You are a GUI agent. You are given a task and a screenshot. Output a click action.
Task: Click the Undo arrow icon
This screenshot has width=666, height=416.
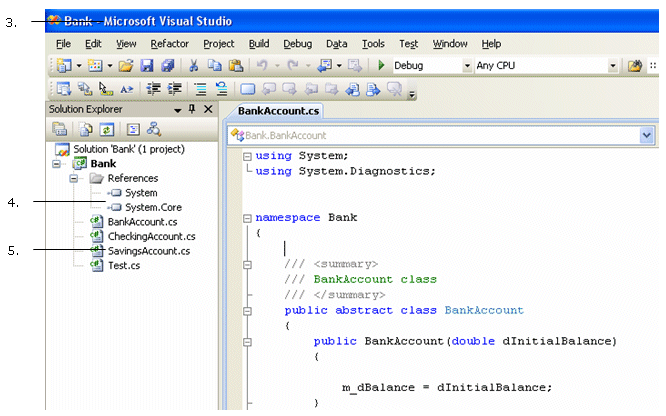coord(262,65)
